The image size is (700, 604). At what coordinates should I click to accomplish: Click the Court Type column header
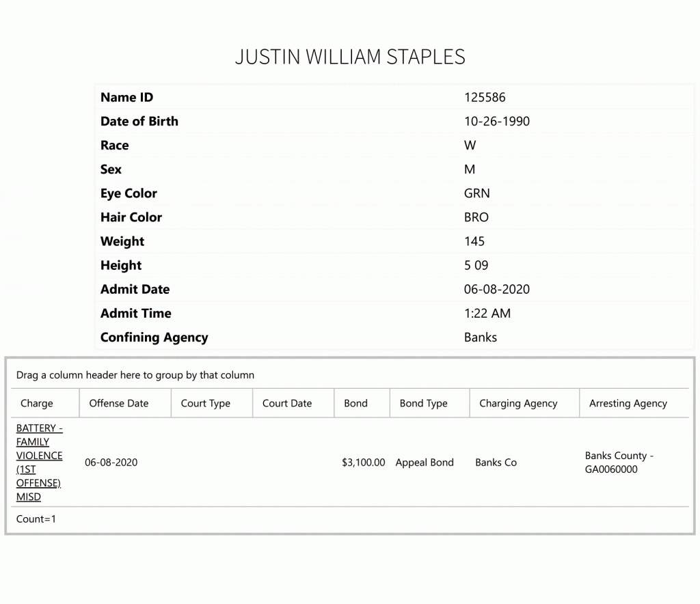tap(212, 403)
